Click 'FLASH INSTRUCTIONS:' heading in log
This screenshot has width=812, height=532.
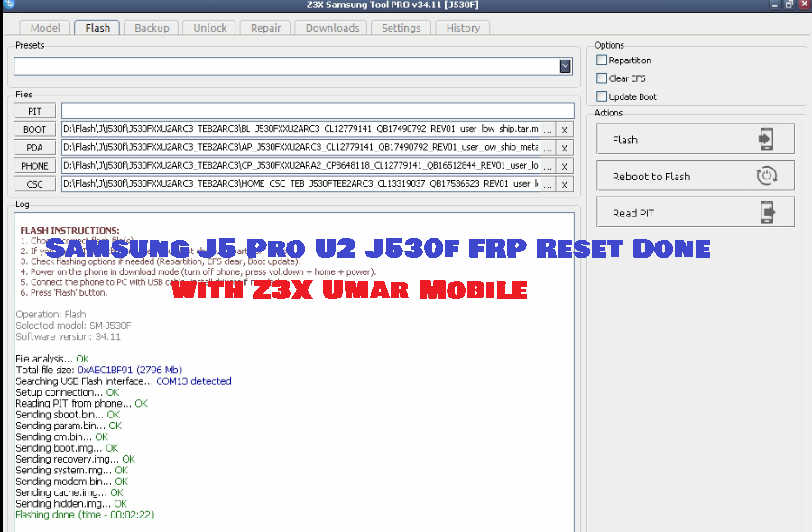tap(69, 230)
